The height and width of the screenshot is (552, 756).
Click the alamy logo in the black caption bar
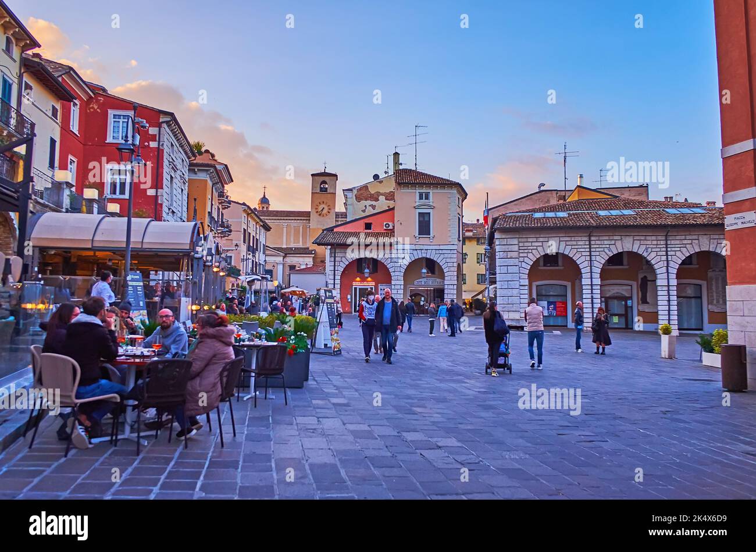tap(58, 526)
